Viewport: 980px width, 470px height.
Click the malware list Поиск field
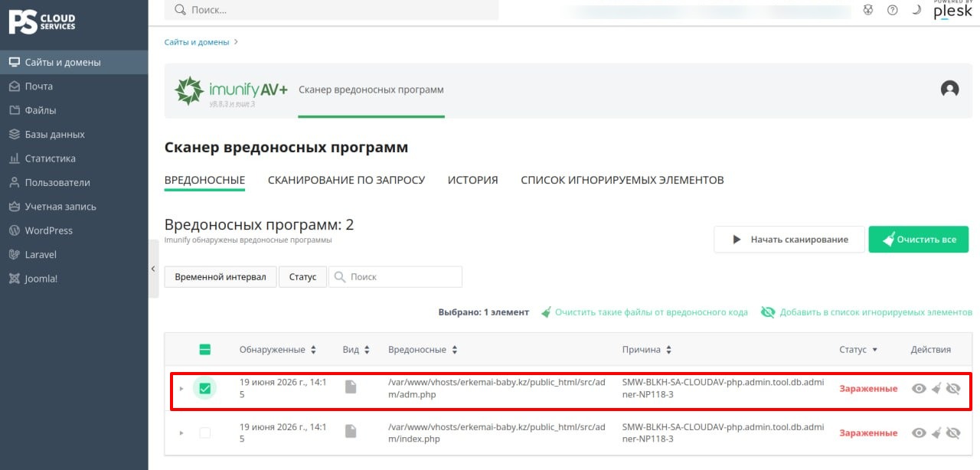pos(395,276)
